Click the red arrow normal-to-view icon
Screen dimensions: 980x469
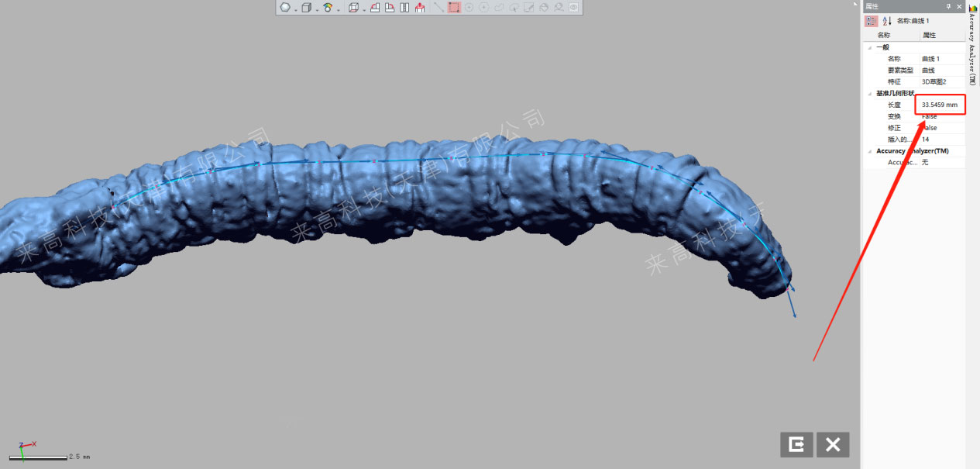point(420,8)
